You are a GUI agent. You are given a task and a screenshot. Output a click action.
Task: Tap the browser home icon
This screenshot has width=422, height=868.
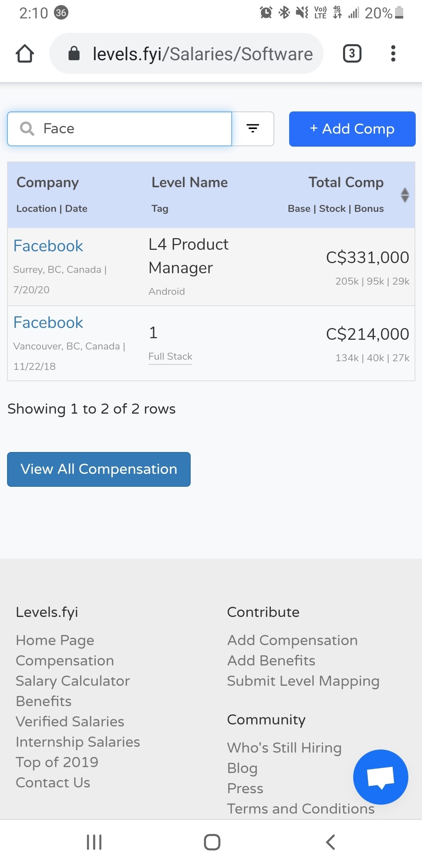coord(25,54)
